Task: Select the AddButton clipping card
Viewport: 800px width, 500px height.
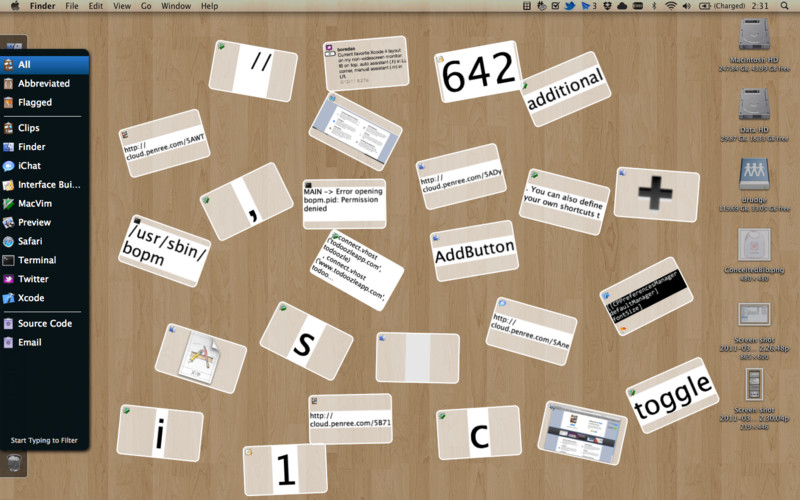Action: [474, 251]
